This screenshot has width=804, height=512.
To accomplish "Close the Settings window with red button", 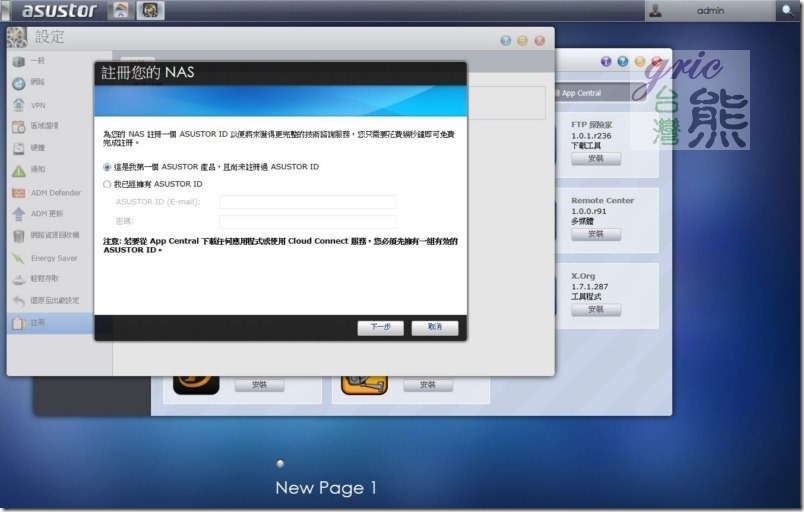I will pyautogui.click(x=540, y=41).
